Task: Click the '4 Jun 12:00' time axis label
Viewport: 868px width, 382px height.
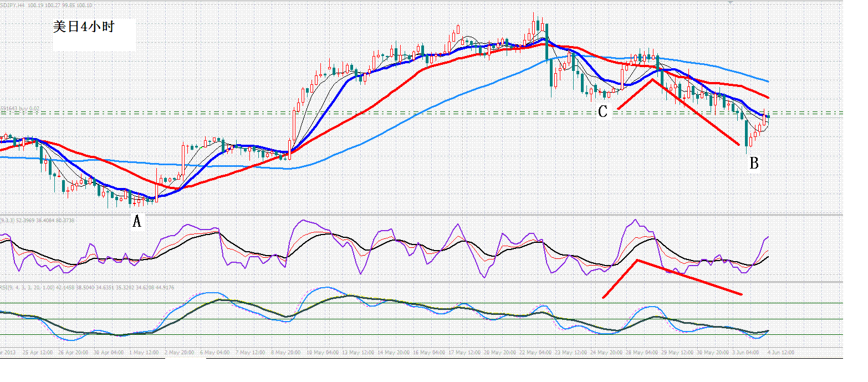Action: 781,353
